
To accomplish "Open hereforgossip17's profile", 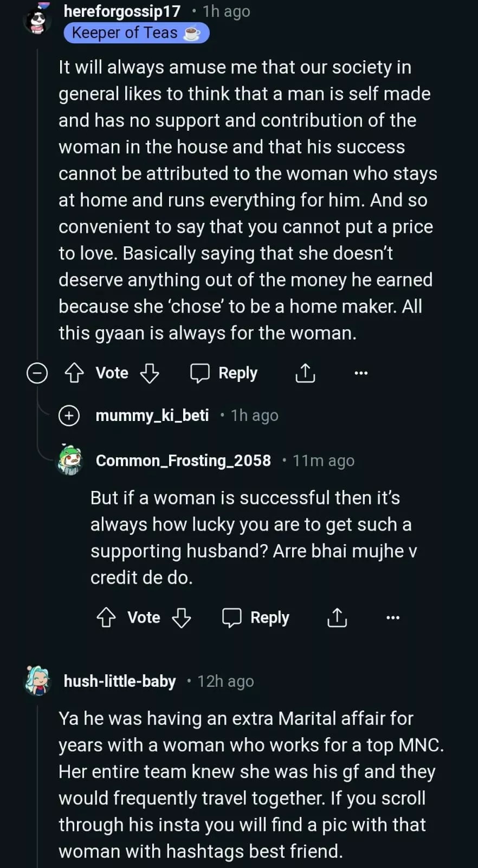I will (x=122, y=11).
